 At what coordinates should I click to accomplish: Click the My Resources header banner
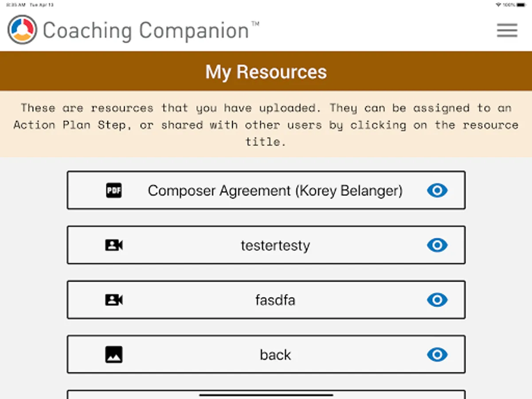point(266,71)
